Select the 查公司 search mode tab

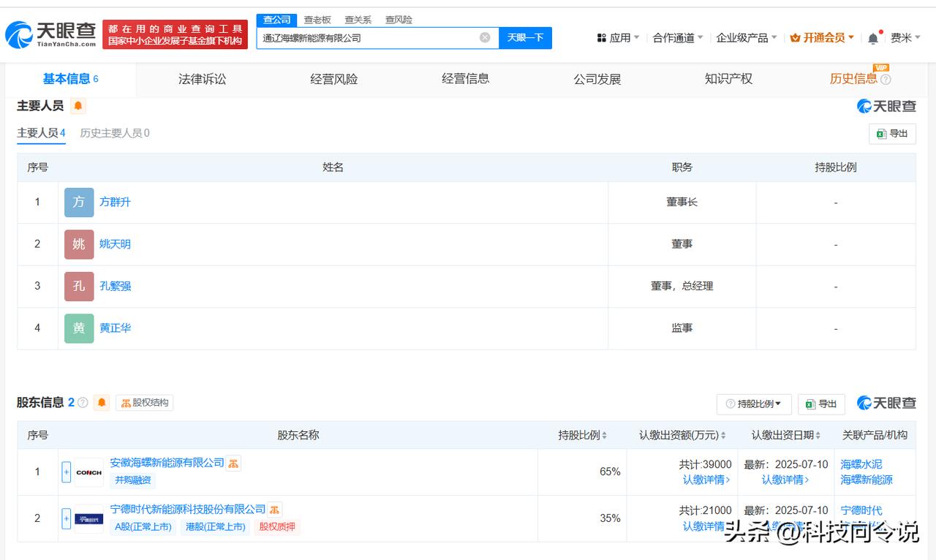(x=277, y=20)
